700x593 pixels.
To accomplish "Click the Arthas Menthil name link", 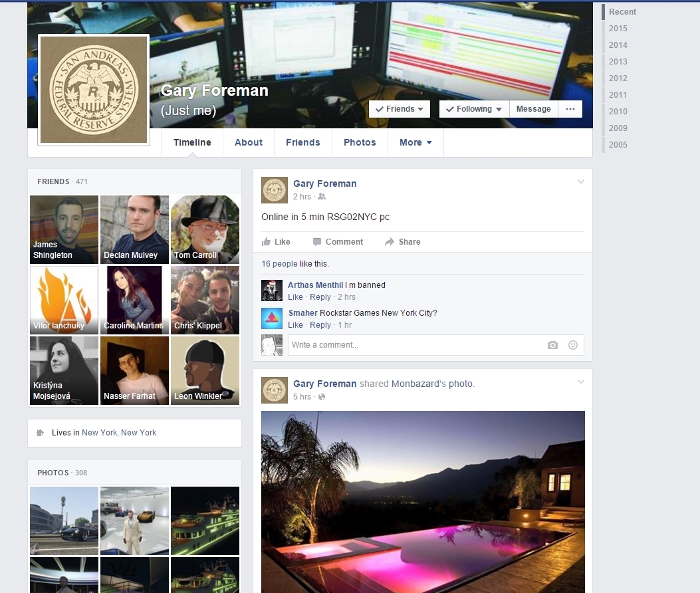I will (315, 285).
